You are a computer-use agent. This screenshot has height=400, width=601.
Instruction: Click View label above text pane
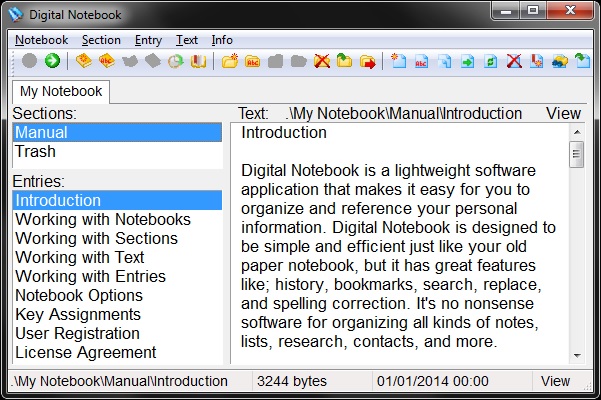tap(563, 113)
